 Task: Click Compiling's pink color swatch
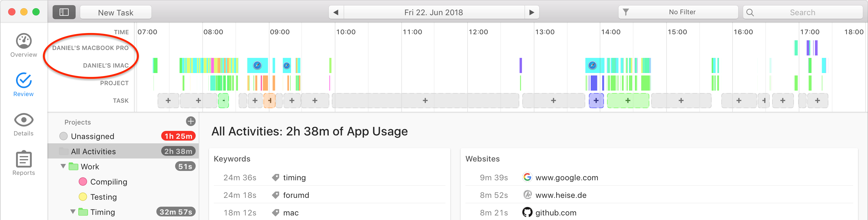click(83, 182)
